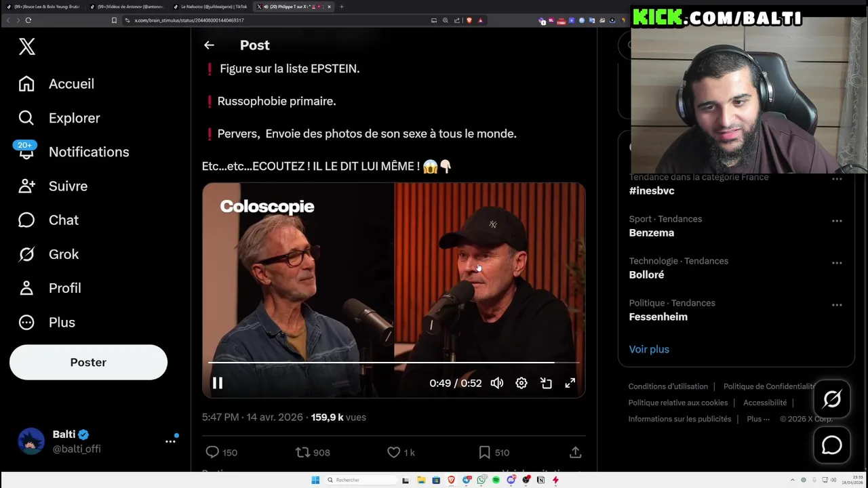
Task: Open the Windows Start menu
Action: coord(315,480)
